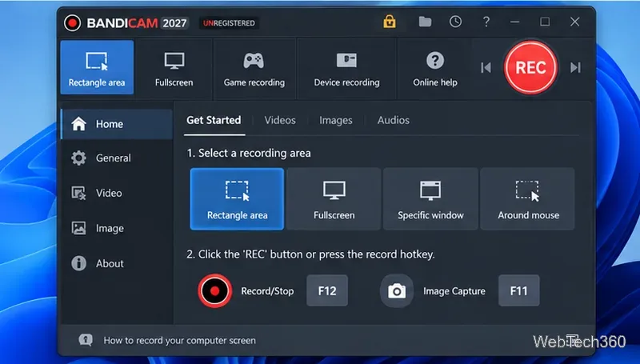Viewport: 640px width, 364px height.
Task: Click the picture icon beside Image
Action: point(78,228)
